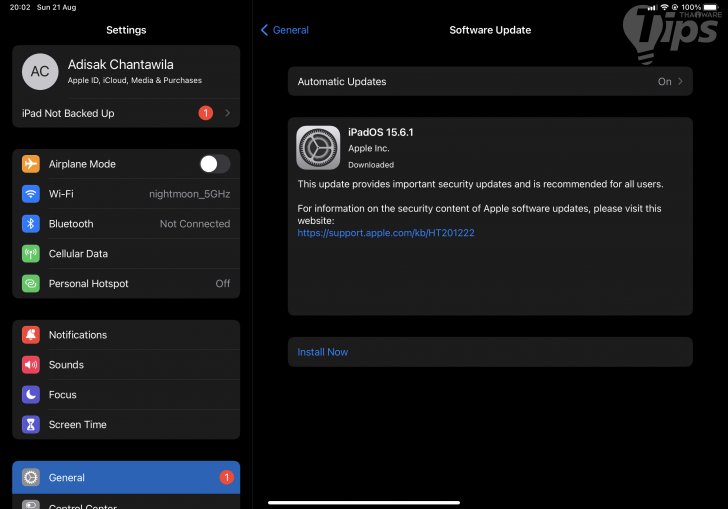This screenshot has height=509, width=728.
Task: Tap the battery icon in status bar
Action: click(x=711, y=7)
